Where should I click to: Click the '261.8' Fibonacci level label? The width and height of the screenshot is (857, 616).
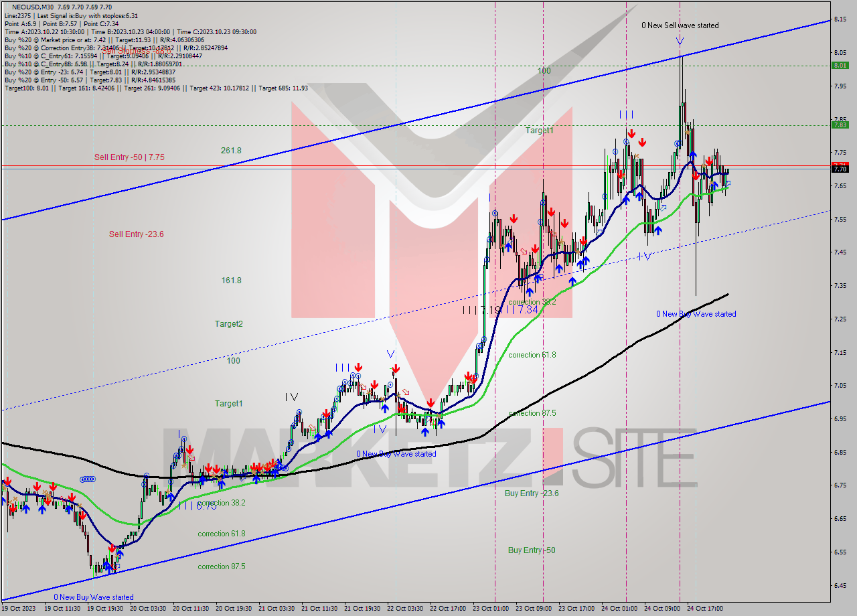point(231,150)
